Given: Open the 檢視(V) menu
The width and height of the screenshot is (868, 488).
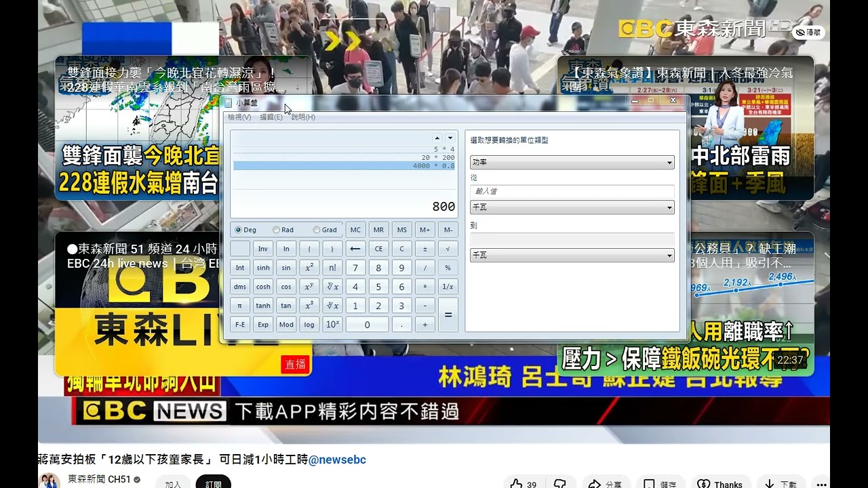Looking at the screenshot, I should point(239,117).
